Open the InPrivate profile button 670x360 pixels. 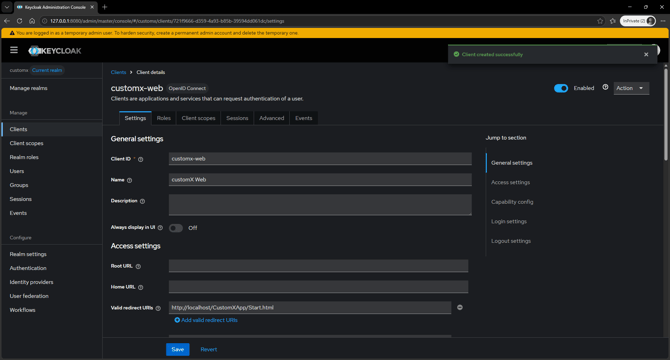point(638,21)
